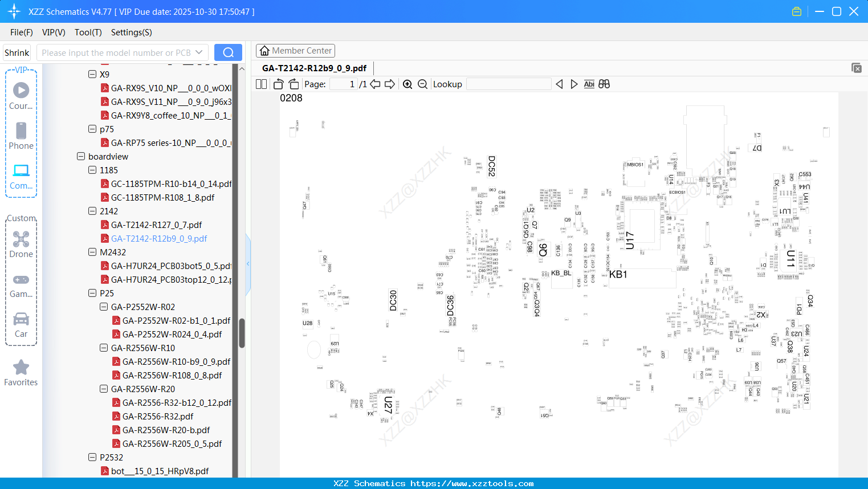This screenshot has width=868, height=489.
Task: Open Favorites
Action: [21, 373]
